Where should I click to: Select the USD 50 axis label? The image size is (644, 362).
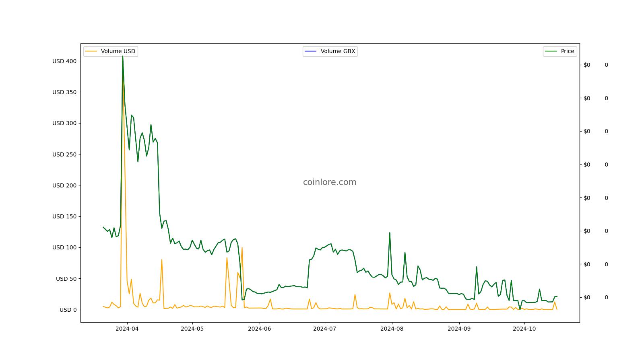coord(66,279)
